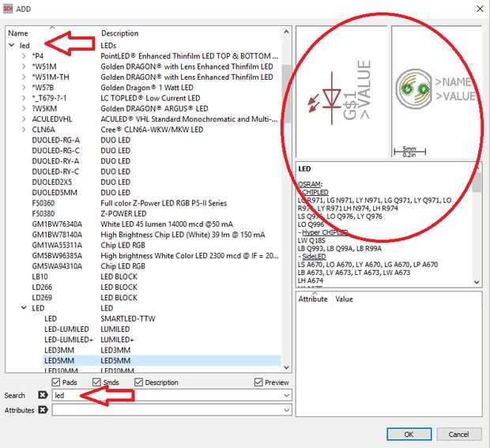Select the highlighted LED5MM variant

(162, 360)
